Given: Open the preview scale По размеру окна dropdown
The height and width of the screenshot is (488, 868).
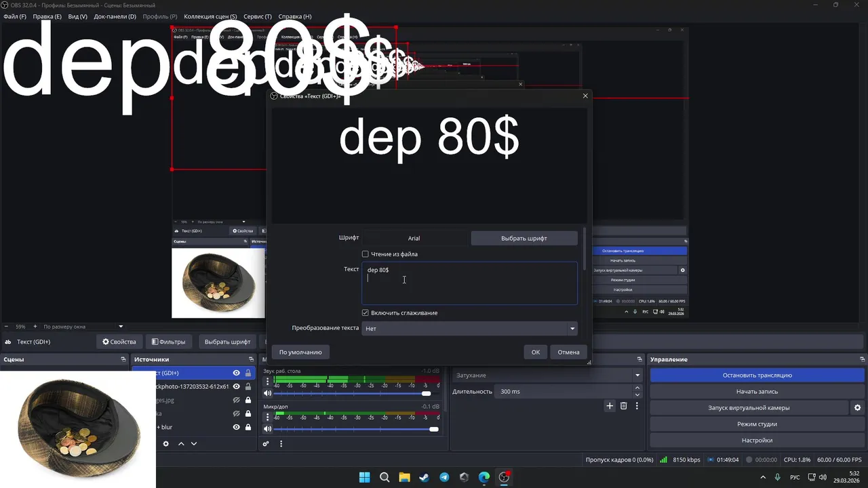Looking at the screenshot, I should (84, 327).
